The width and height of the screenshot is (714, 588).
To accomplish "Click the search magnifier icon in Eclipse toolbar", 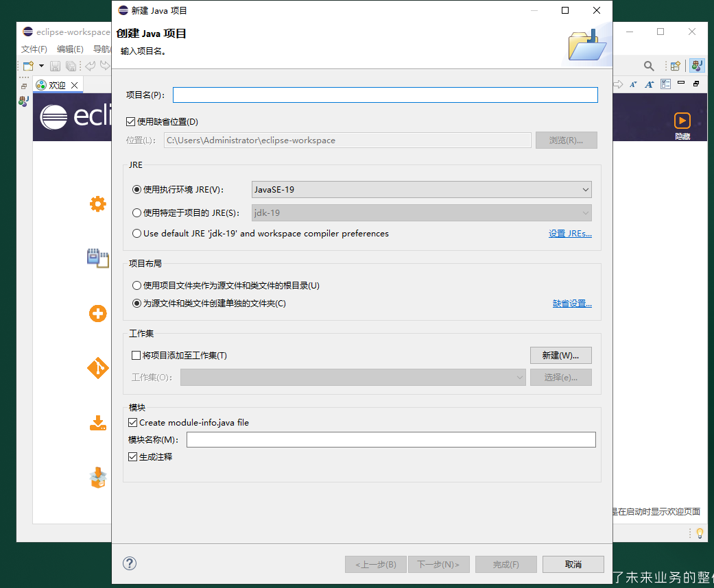I will click(x=649, y=66).
